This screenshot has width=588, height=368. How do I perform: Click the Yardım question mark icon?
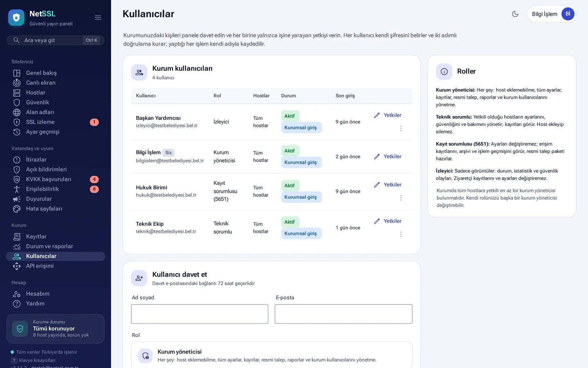pos(17,304)
